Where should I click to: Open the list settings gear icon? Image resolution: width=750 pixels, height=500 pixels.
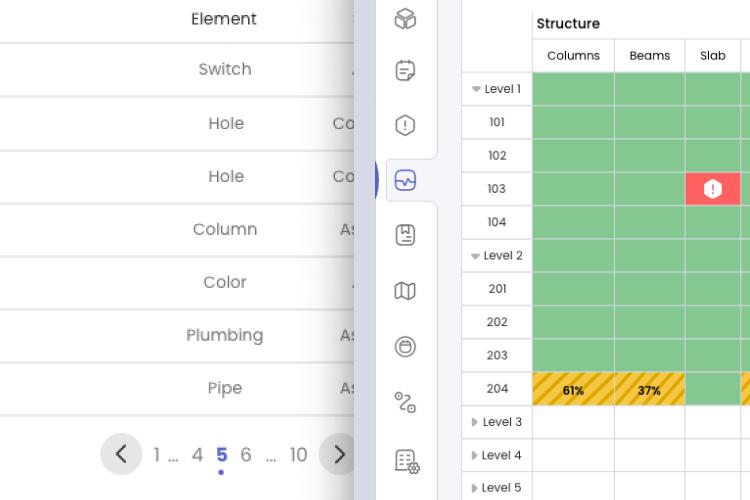tap(406, 460)
